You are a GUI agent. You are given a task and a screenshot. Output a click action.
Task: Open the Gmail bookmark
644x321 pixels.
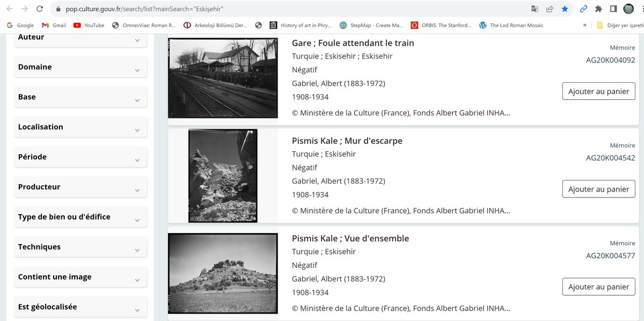coord(54,25)
